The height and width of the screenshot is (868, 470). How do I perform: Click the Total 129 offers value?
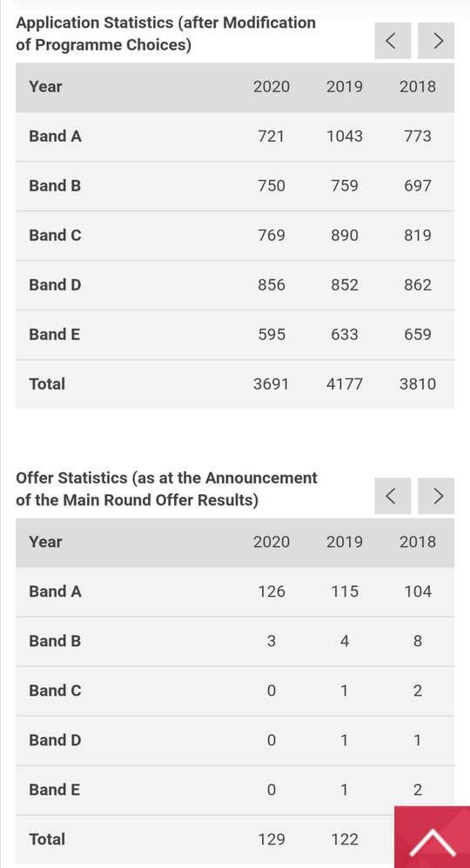pyautogui.click(x=271, y=840)
